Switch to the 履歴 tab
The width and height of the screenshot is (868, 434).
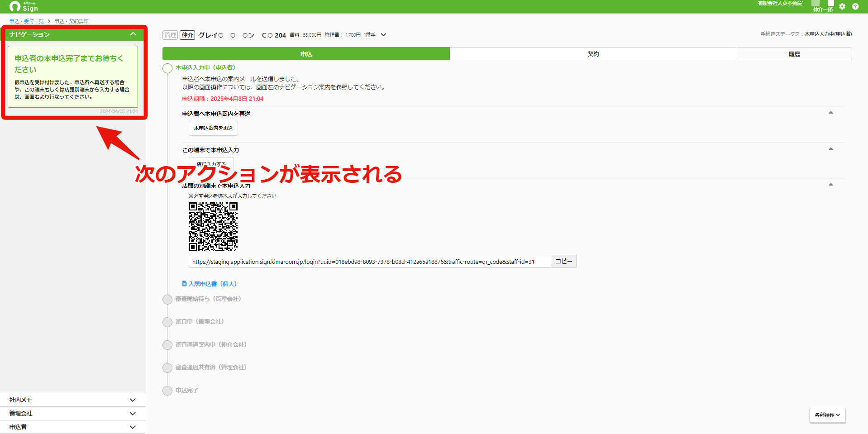tap(794, 54)
